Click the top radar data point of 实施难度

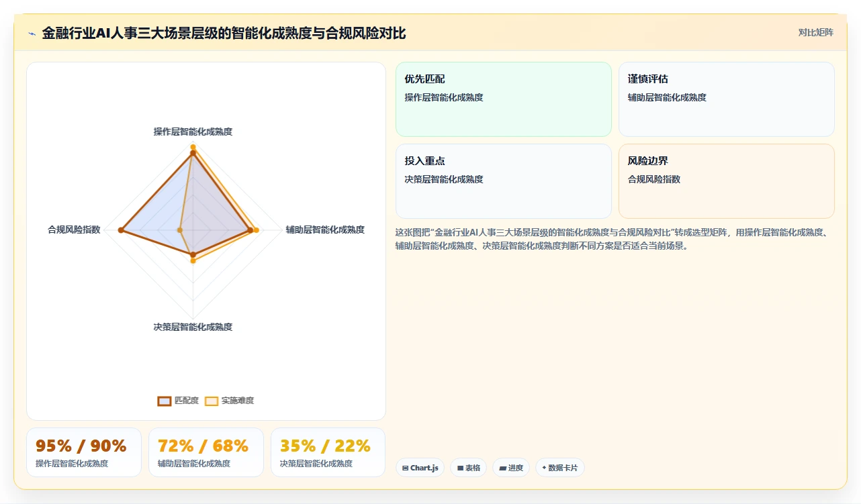click(193, 146)
